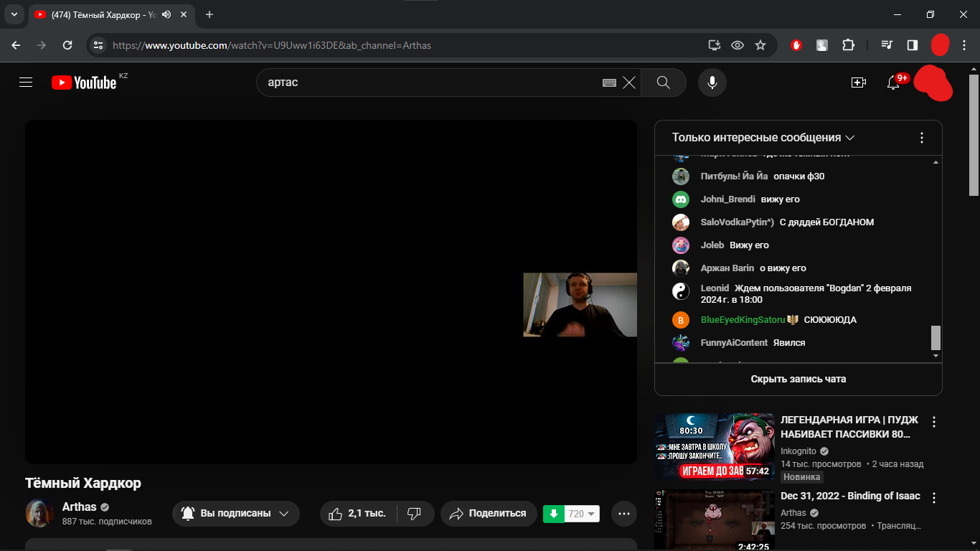The image size is (980, 551).
Task: Click the eye icon in address bar
Action: click(738, 45)
